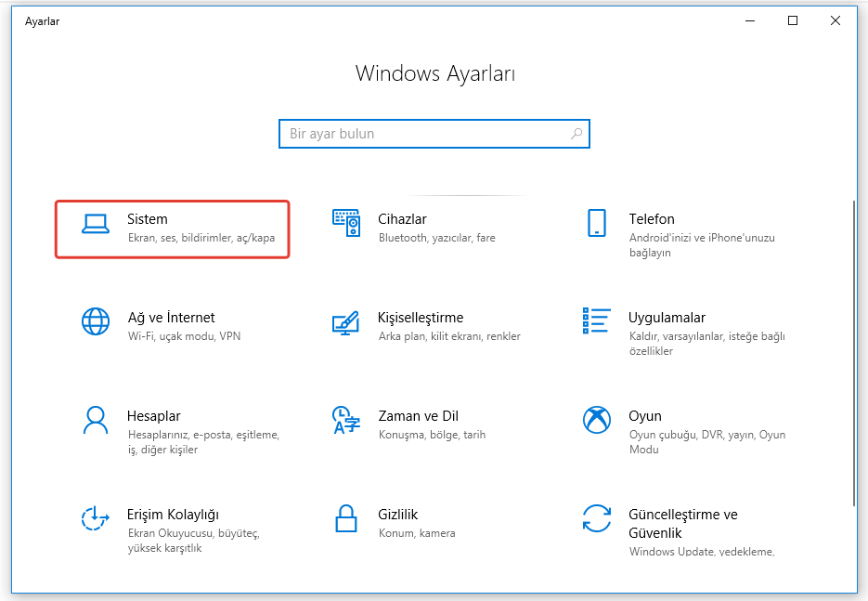
Task: Select the Hesaplar person icon
Action: click(x=96, y=420)
